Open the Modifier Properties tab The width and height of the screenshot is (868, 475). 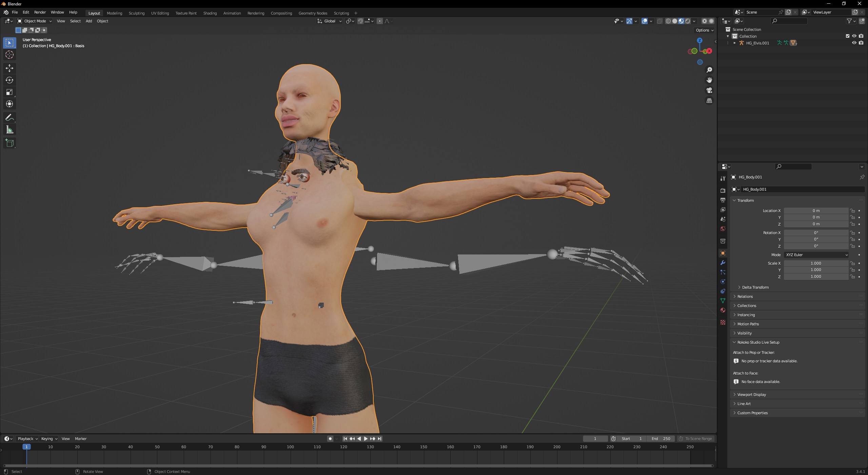723,262
